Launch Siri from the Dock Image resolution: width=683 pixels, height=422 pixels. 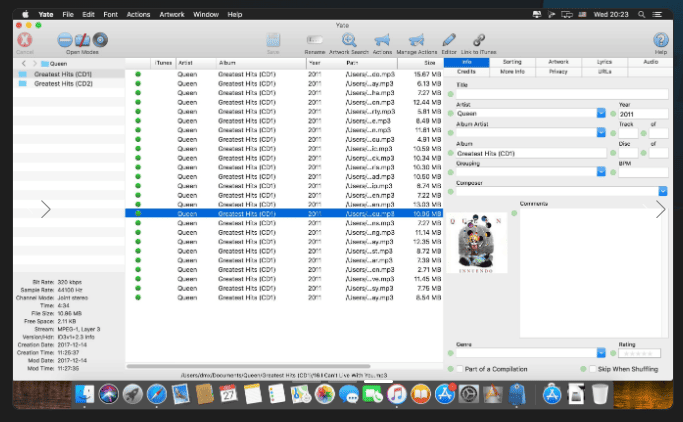tap(108, 395)
